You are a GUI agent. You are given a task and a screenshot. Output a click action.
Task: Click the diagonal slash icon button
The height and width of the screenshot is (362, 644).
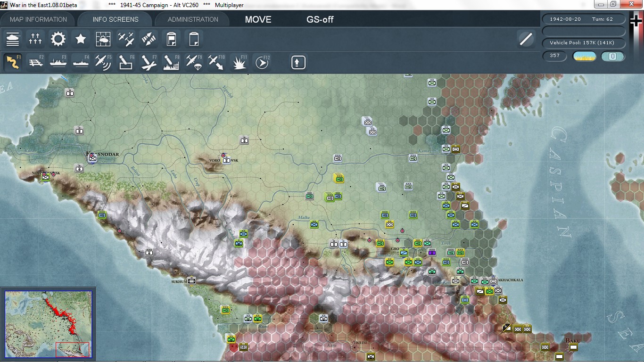click(526, 39)
